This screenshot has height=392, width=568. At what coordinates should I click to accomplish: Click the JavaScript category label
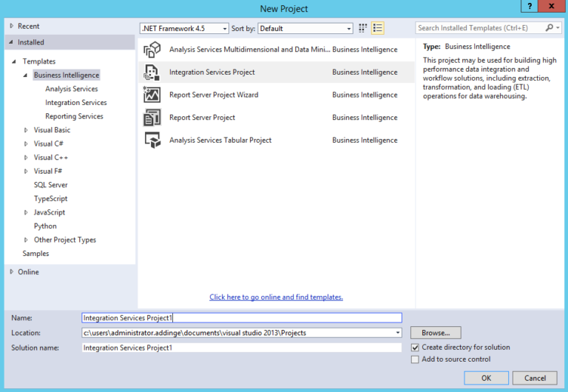(50, 212)
